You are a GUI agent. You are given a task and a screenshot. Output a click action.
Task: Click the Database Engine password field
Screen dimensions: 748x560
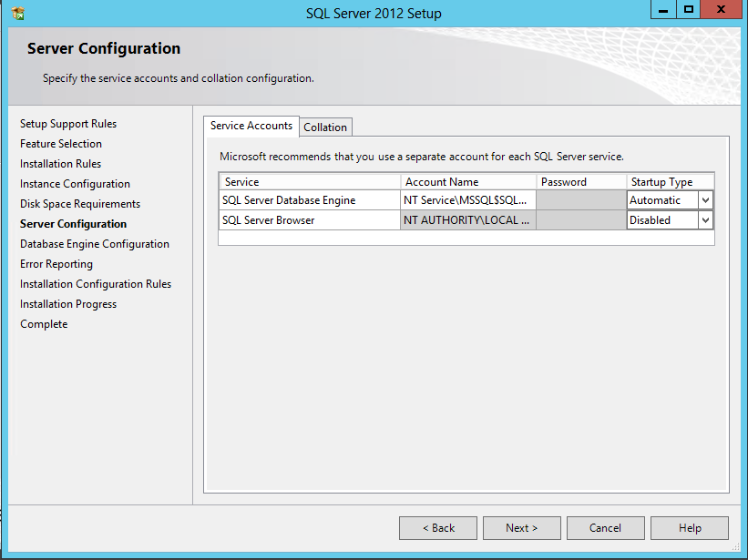(x=581, y=200)
